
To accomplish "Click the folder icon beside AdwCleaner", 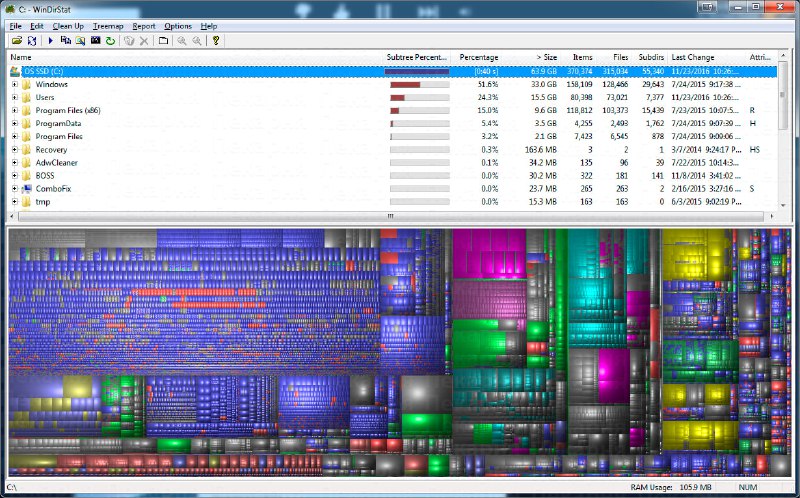I will tap(26, 163).
